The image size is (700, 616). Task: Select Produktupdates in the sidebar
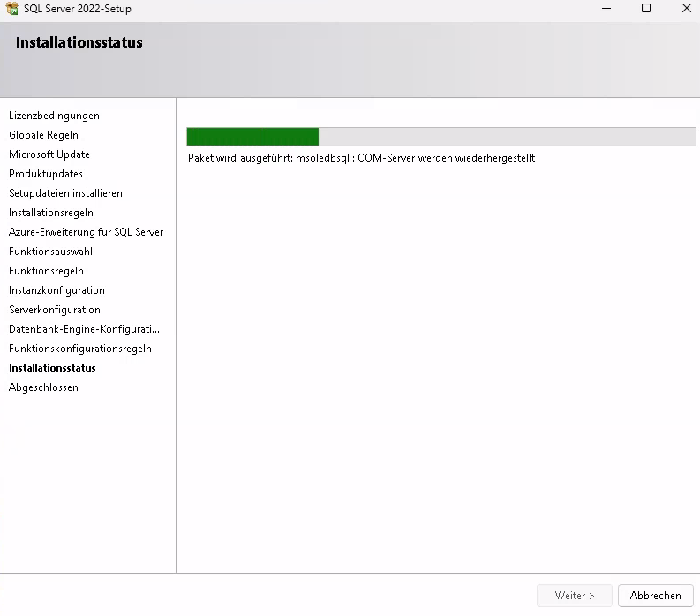[x=46, y=174]
